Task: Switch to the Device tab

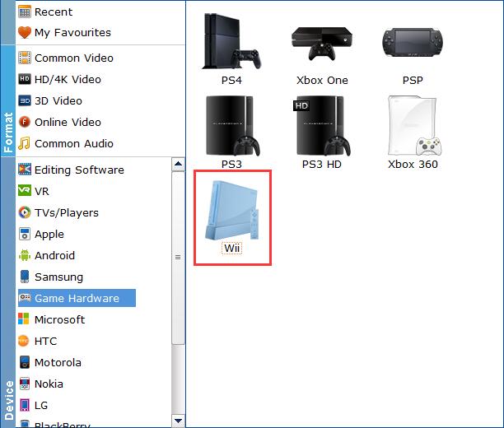Action: (7, 292)
